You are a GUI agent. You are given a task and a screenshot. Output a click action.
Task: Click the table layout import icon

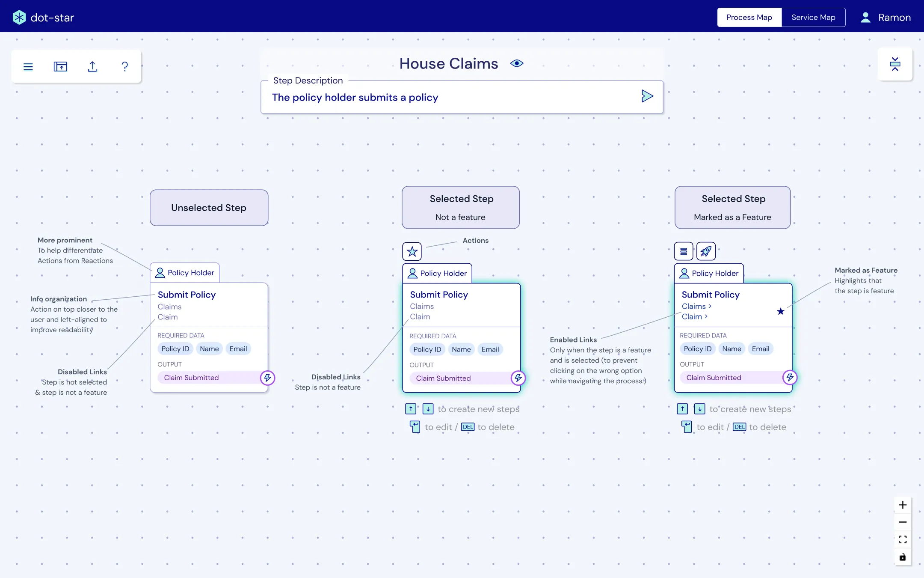point(60,66)
